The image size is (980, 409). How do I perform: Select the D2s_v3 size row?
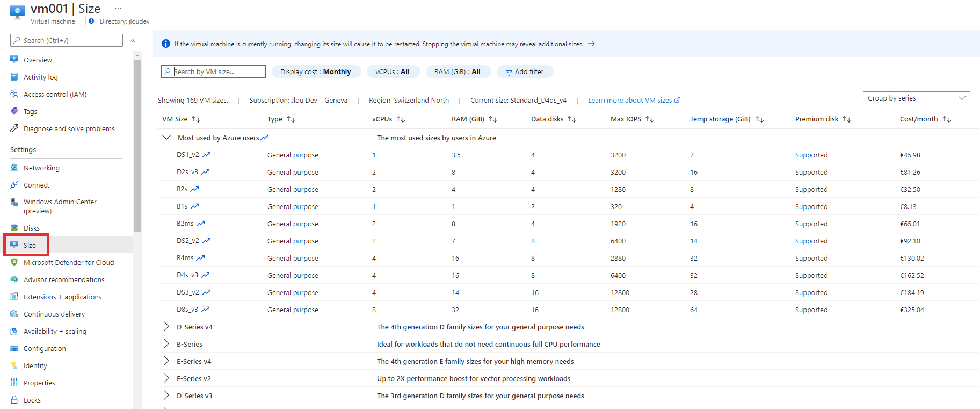coord(568,172)
